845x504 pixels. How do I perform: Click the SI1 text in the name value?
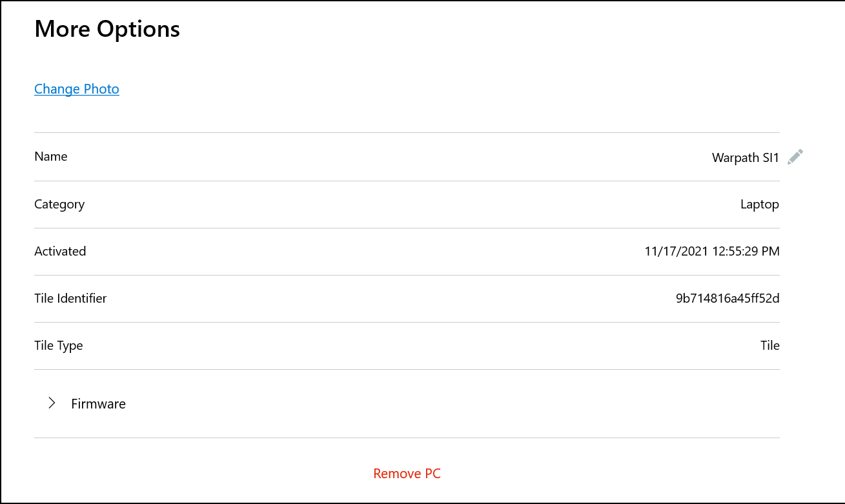pyautogui.click(x=771, y=157)
